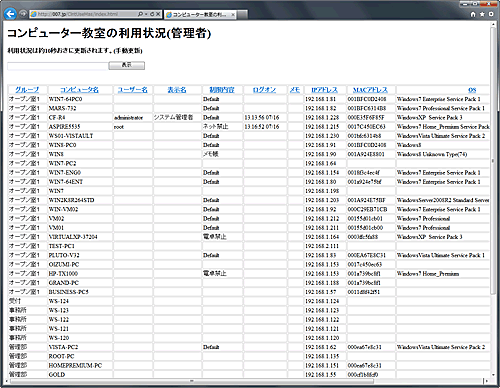Select computer name BUSINESS-PC5
This screenshot has height=388, width=500.
pyautogui.click(x=69, y=292)
